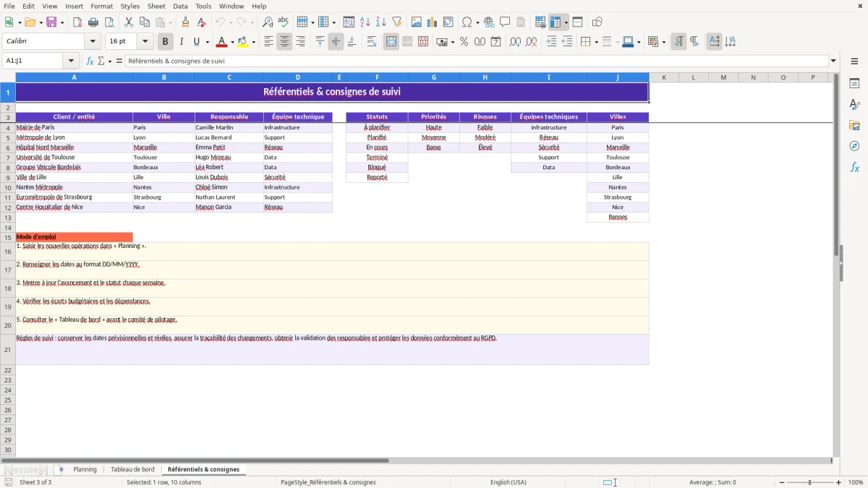Viewport: 868px width, 488px height.
Task: Insert Chart icon
Action: (x=433, y=22)
